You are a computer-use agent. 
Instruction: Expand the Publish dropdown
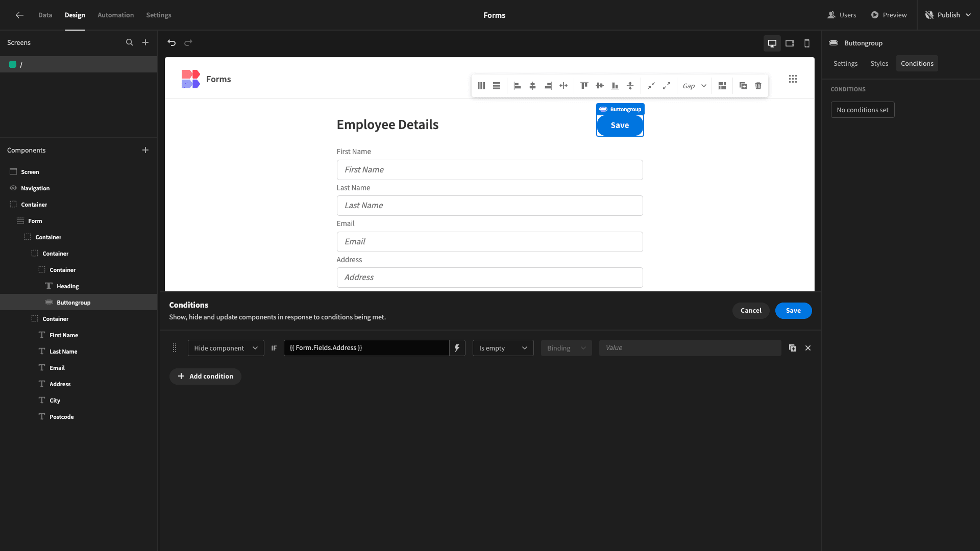point(948,15)
